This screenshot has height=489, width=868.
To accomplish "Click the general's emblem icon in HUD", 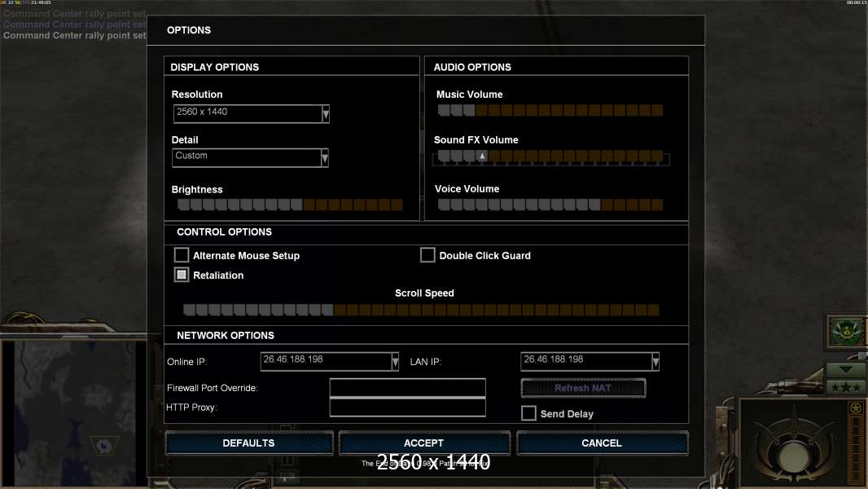I will click(845, 333).
